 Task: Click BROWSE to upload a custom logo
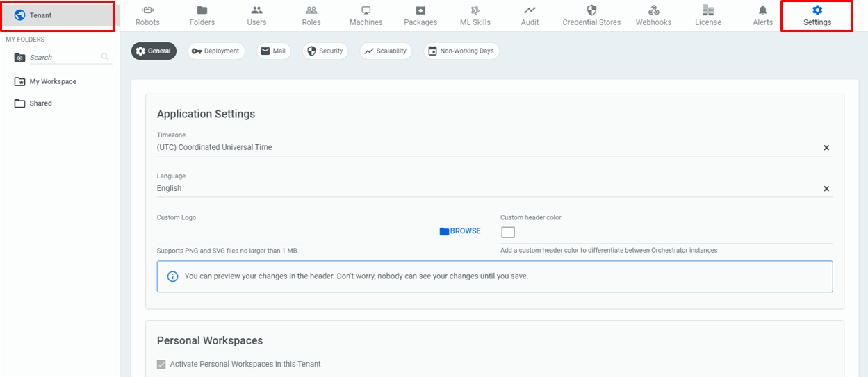click(460, 231)
